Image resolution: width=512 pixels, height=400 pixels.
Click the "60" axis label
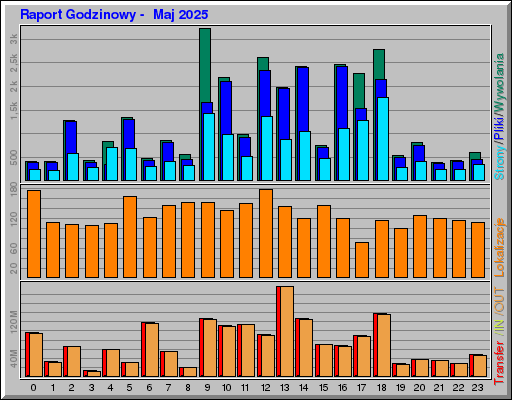(x=14, y=249)
